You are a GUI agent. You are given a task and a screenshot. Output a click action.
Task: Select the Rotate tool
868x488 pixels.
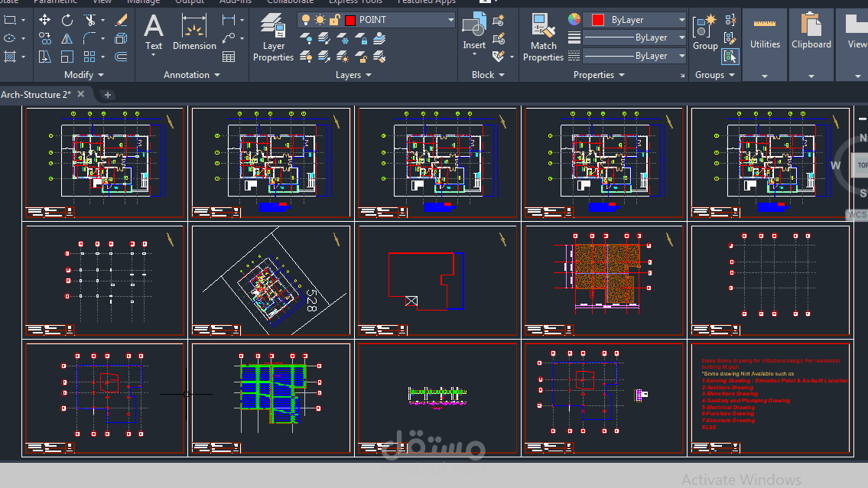pyautogui.click(x=67, y=20)
